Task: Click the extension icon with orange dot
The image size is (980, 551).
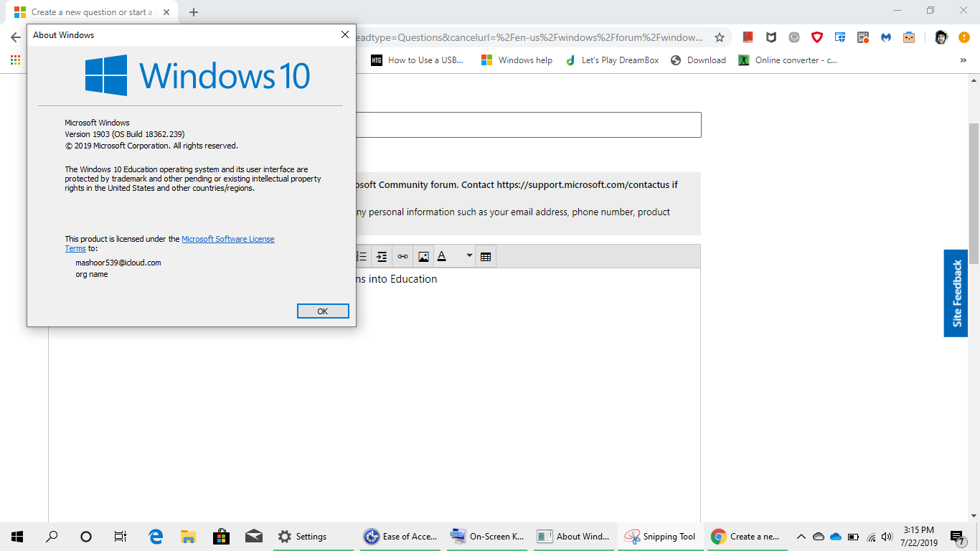Action: [863, 37]
